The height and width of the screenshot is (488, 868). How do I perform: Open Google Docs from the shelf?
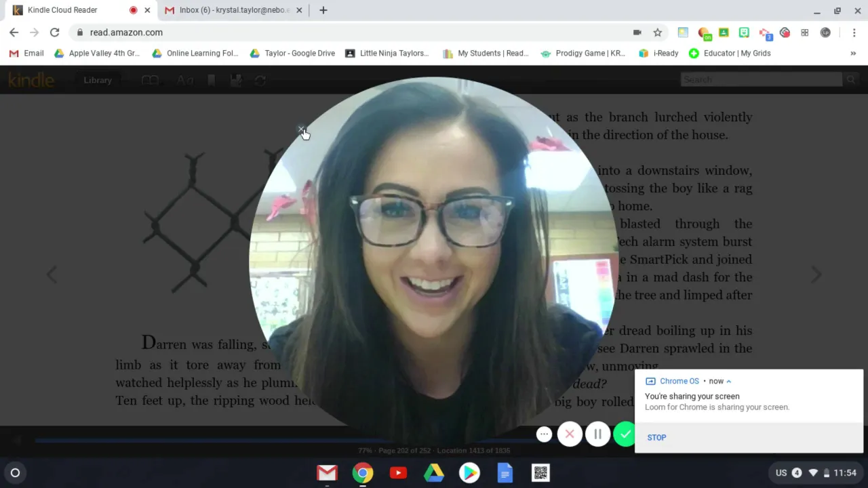pyautogui.click(x=505, y=472)
